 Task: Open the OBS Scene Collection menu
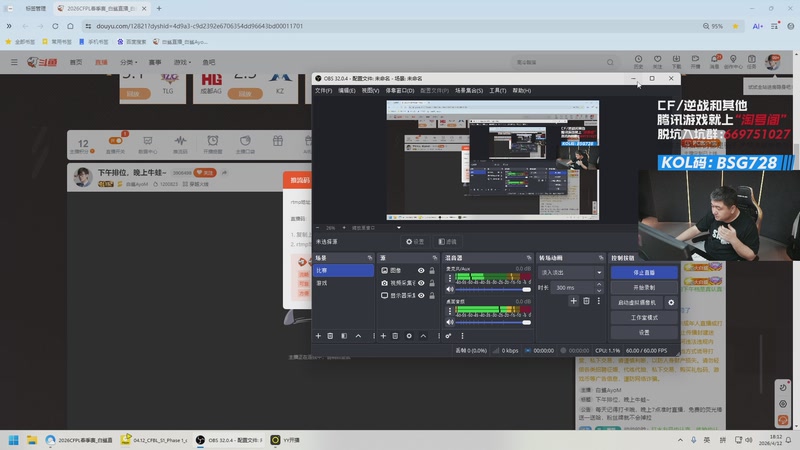tap(469, 90)
